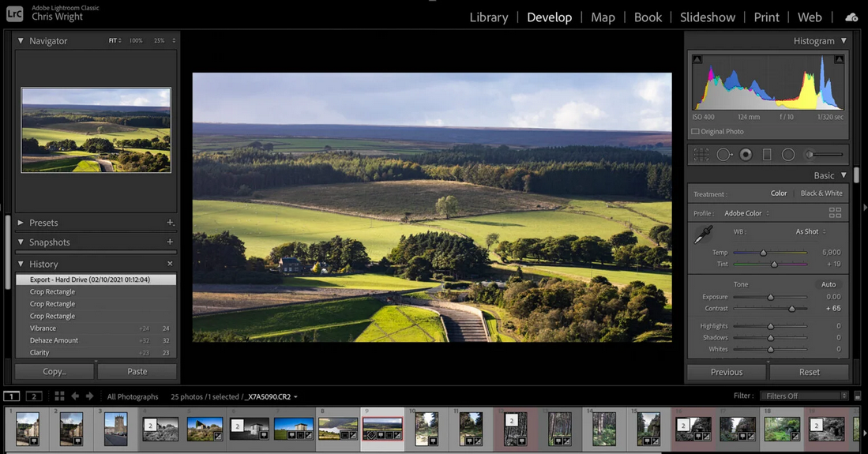The width and height of the screenshot is (868, 454).
Task: Set Navigator zoom to 100%
Action: click(136, 41)
